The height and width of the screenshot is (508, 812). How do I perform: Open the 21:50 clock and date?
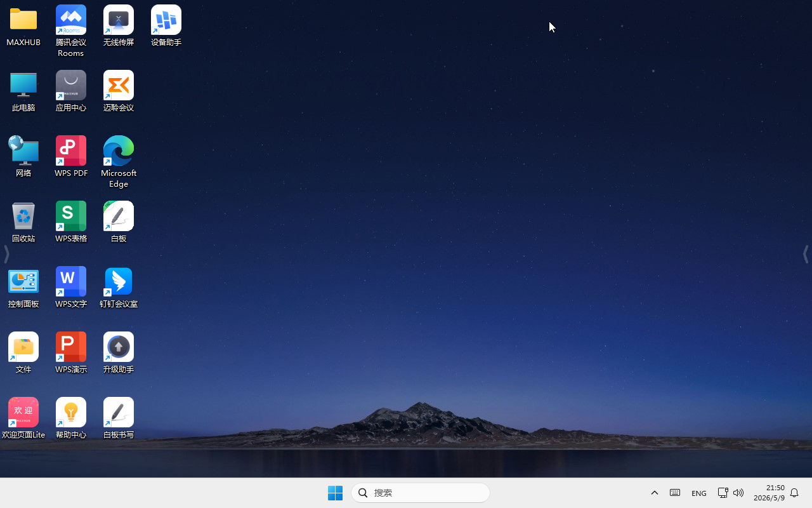pyautogui.click(x=769, y=493)
